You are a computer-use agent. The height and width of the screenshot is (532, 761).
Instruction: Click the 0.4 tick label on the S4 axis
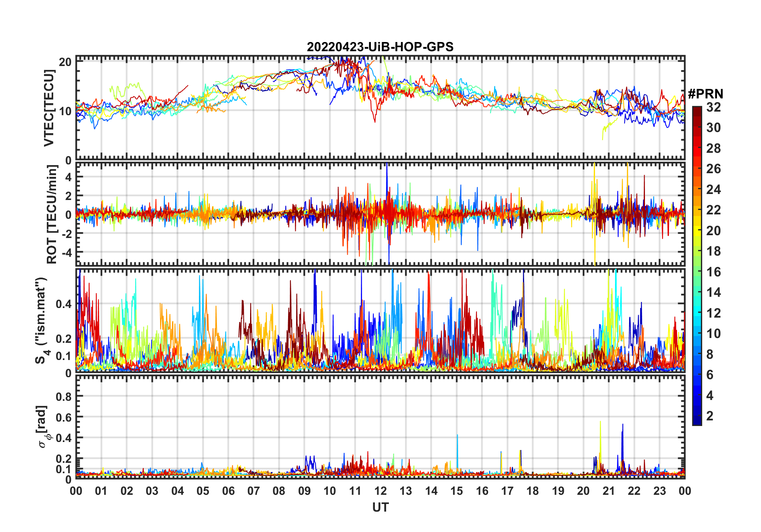click(64, 304)
